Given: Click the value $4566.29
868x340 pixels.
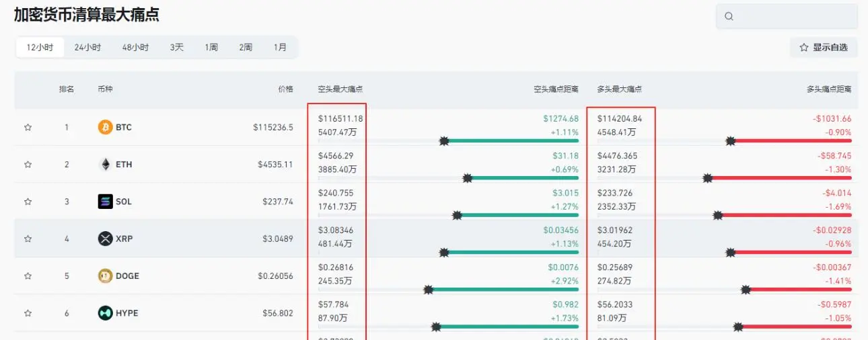Looking at the screenshot, I should (x=336, y=156).
